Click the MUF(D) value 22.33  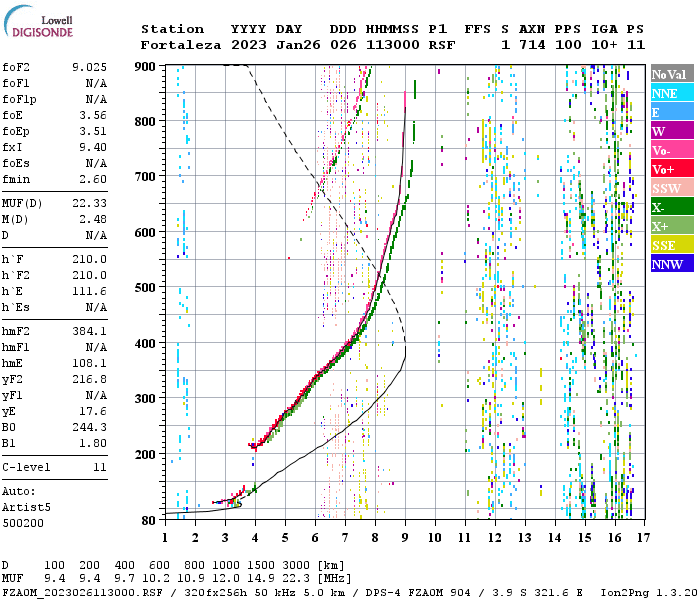click(x=89, y=203)
